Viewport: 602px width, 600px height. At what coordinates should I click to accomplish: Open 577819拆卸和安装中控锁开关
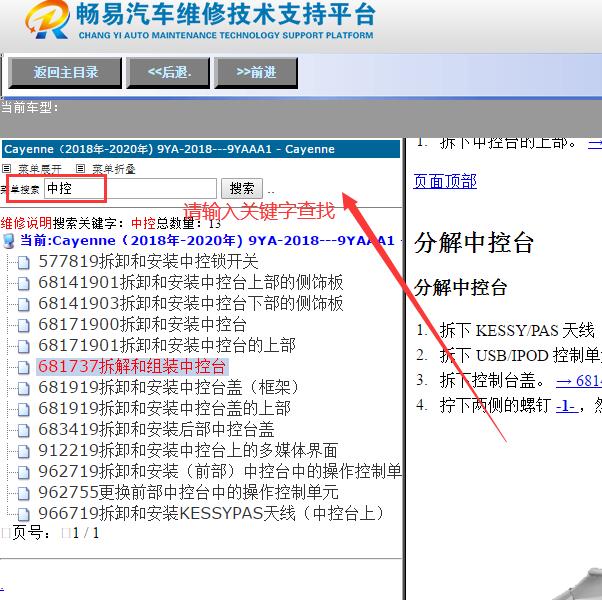coord(148,262)
